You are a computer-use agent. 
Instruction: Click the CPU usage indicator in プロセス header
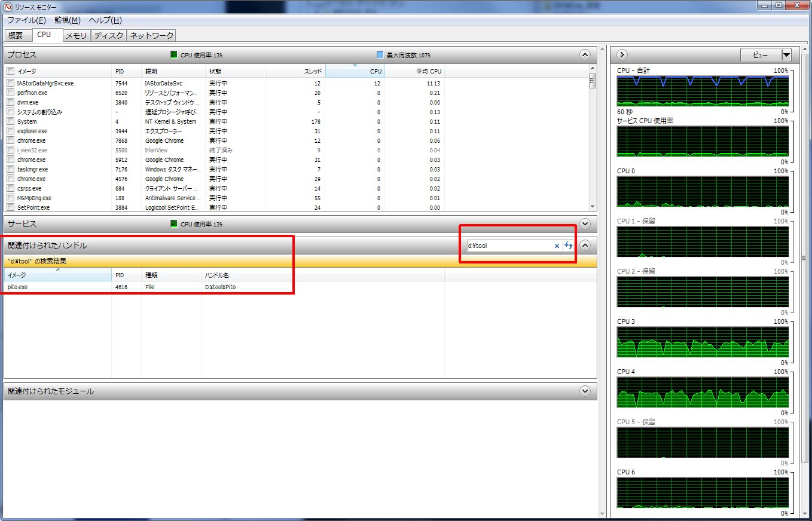point(174,55)
